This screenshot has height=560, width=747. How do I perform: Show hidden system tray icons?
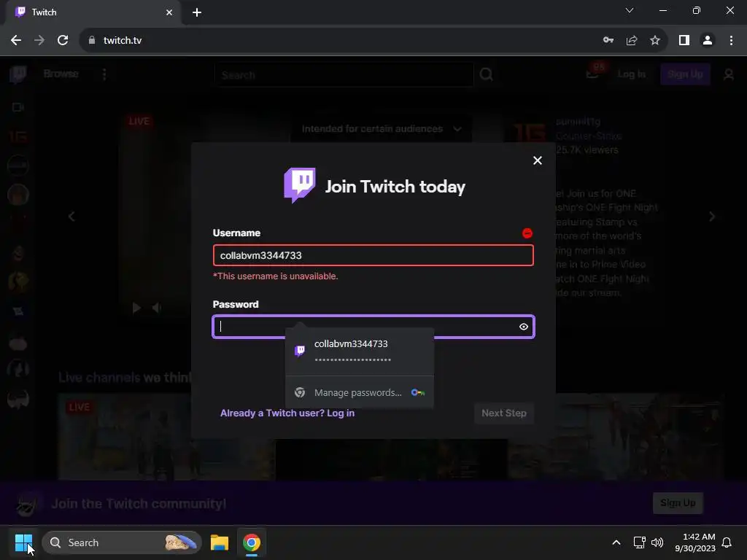pos(616,542)
